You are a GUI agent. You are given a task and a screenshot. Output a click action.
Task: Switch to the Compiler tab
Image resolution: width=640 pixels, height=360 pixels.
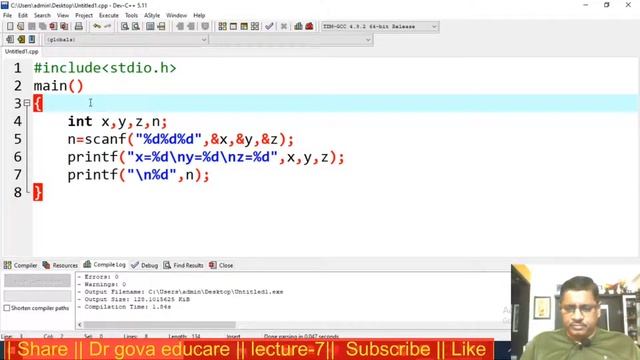20,265
